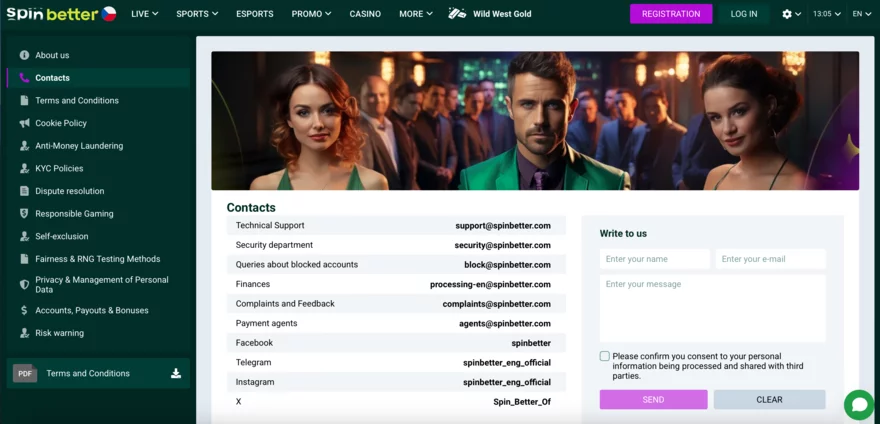
Task: Click the Self-exclusion icon
Action: click(24, 236)
